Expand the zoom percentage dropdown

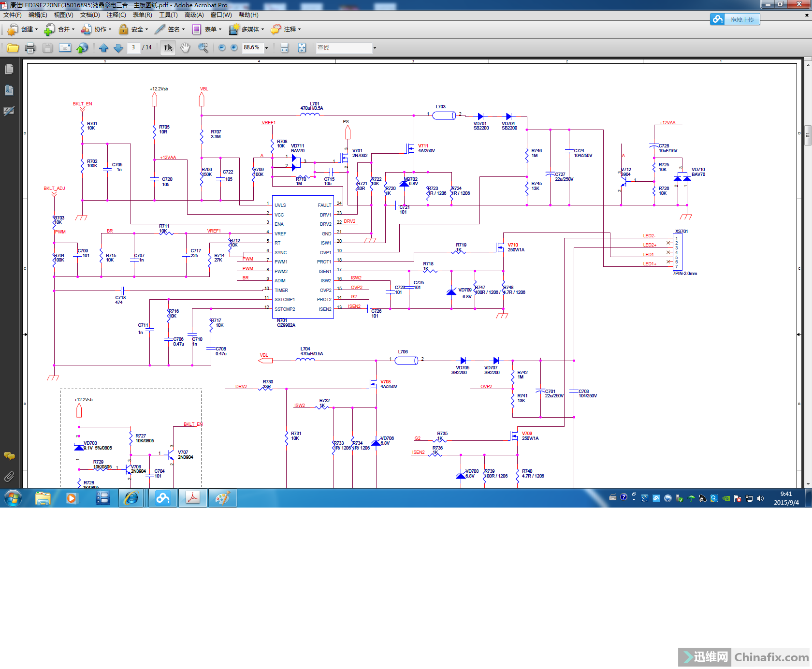[x=266, y=48]
